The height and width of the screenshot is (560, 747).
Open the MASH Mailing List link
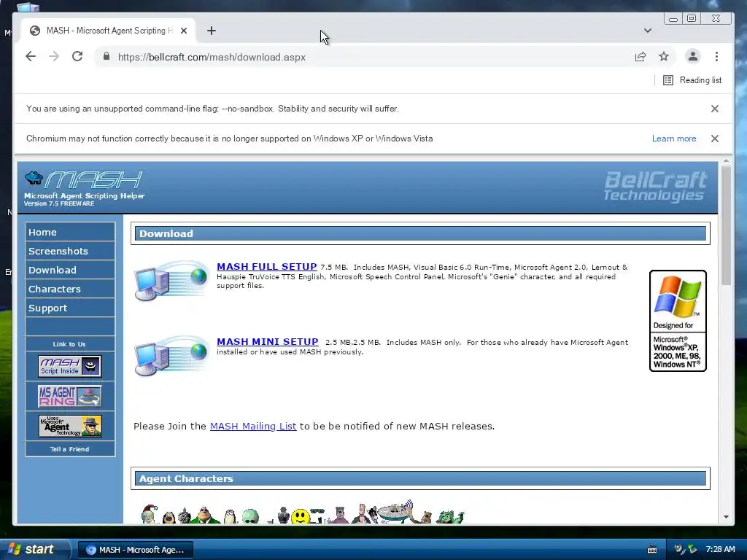tap(253, 426)
